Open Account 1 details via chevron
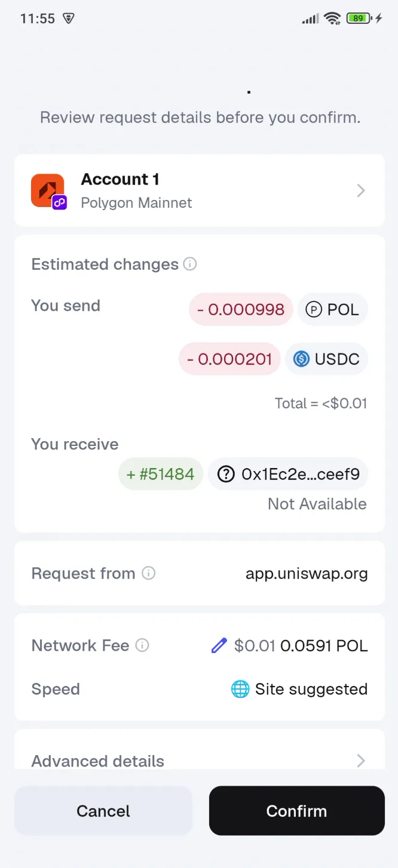 (360, 190)
